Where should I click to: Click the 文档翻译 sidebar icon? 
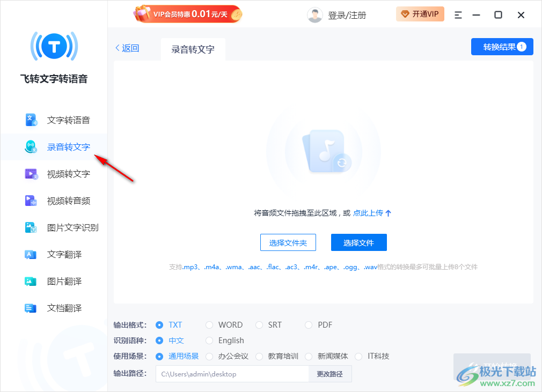[x=31, y=308]
